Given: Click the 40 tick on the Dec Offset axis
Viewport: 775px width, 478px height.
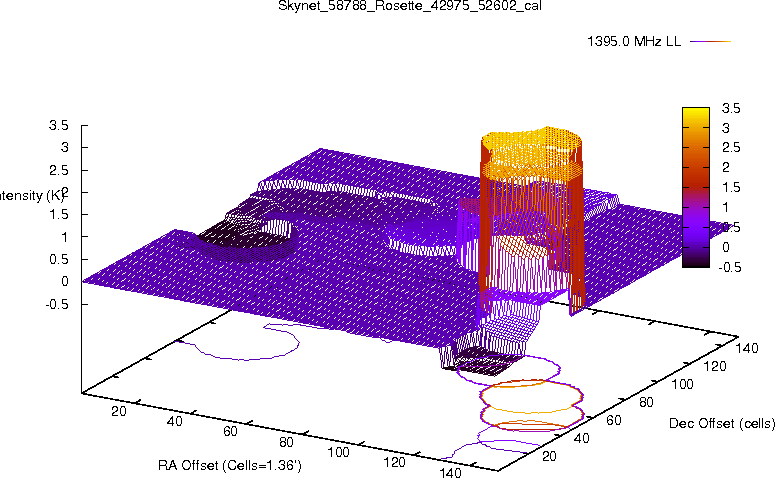Looking at the screenshot, I should pyautogui.click(x=581, y=438).
